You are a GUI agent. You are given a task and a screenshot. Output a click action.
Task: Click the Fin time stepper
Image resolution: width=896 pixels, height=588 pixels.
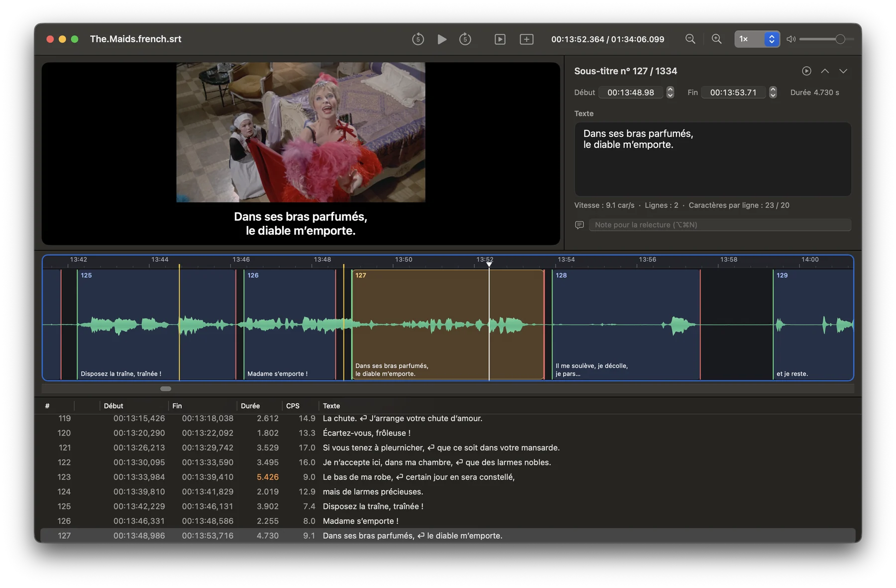click(x=773, y=93)
